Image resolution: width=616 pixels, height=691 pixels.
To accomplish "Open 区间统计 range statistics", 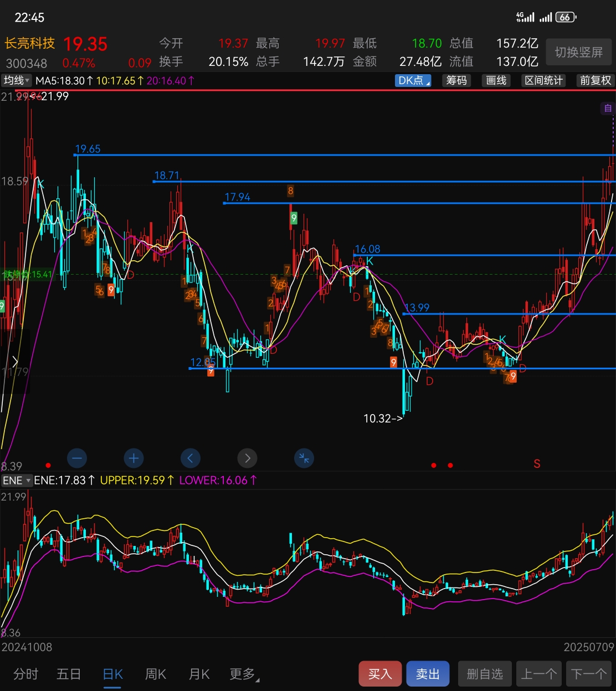I will click(x=544, y=81).
